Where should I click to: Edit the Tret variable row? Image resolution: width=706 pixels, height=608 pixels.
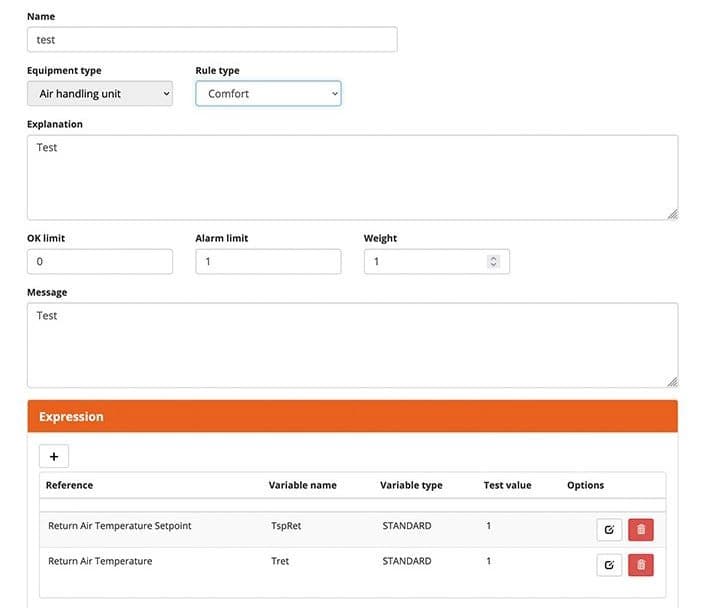click(609, 565)
